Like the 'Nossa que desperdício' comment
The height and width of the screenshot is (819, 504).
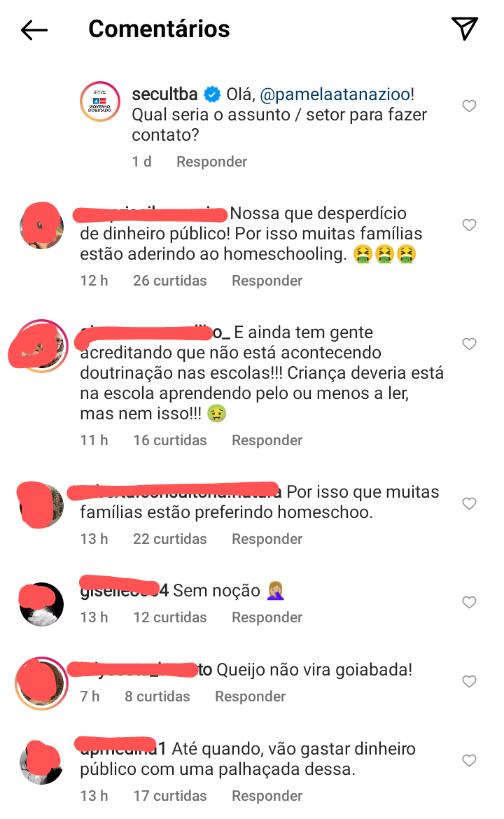(469, 225)
